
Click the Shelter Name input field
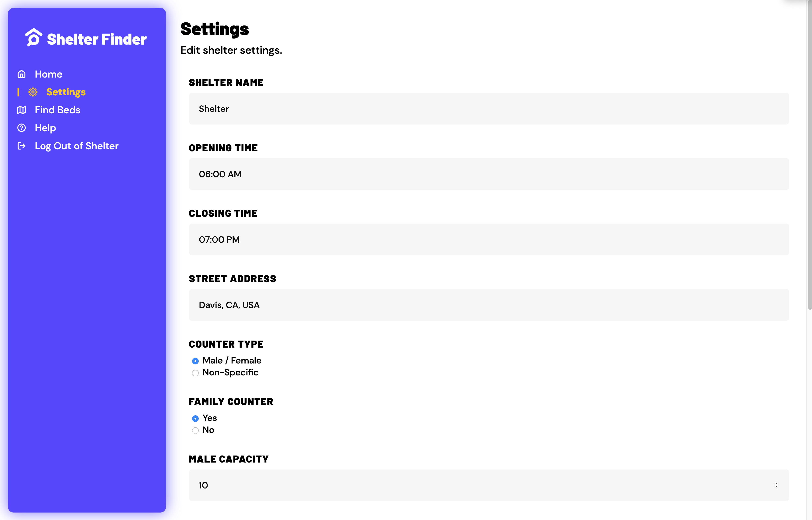pyautogui.click(x=489, y=109)
